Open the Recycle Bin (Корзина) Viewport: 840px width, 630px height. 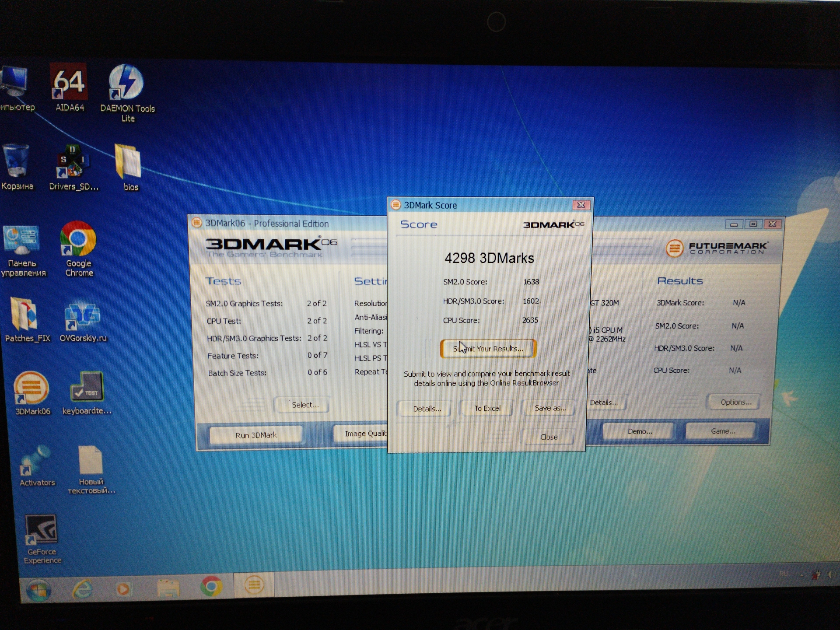pyautogui.click(x=17, y=168)
